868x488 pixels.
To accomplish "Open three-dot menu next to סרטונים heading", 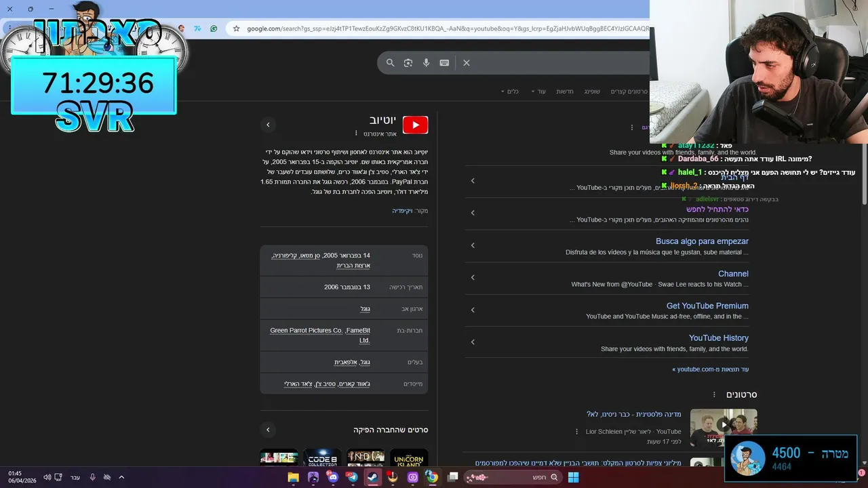I will (714, 394).
